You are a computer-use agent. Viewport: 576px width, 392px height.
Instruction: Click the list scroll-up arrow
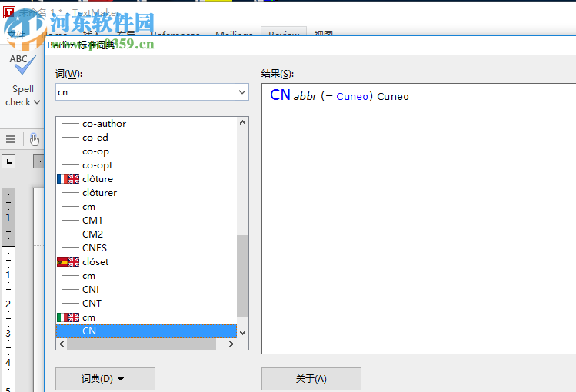click(x=242, y=122)
